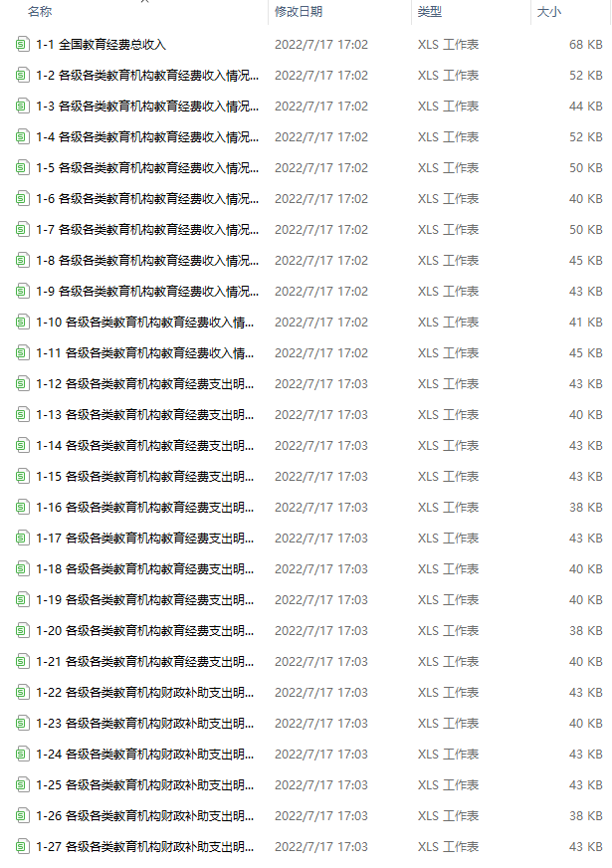
Task: Click the file icon beside 1-10
Action: click(22, 323)
